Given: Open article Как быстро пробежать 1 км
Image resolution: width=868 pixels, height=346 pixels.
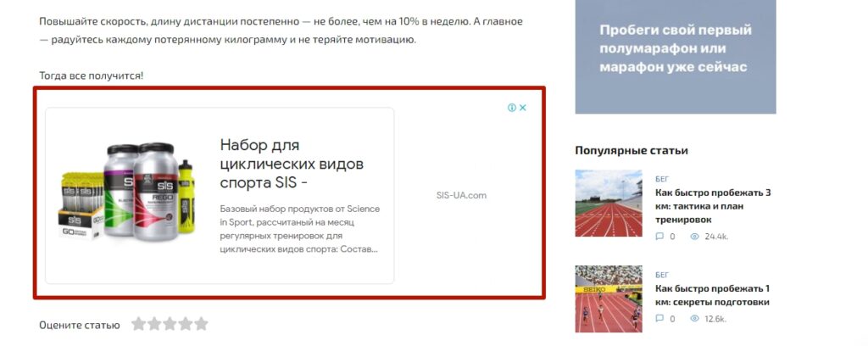Looking at the screenshot, I should (x=713, y=295).
